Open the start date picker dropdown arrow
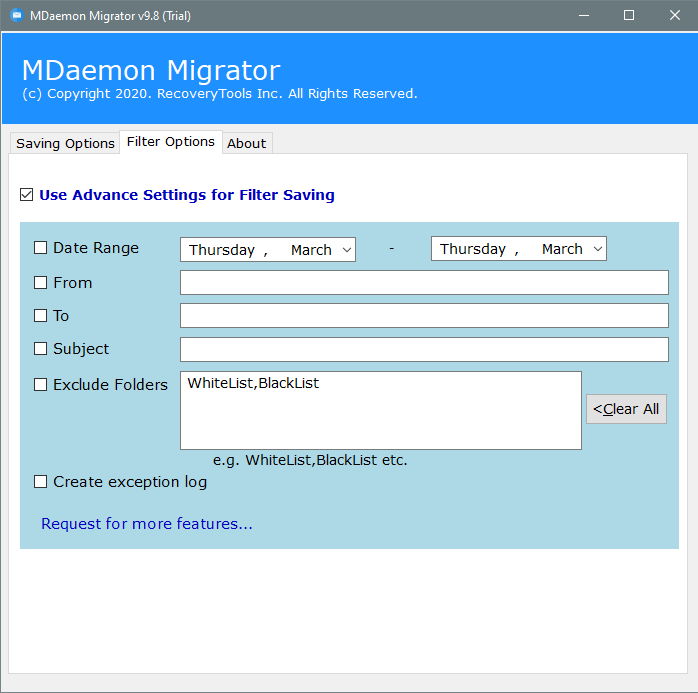The height and width of the screenshot is (693, 698). pyautogui.click(x=347, y=250)
